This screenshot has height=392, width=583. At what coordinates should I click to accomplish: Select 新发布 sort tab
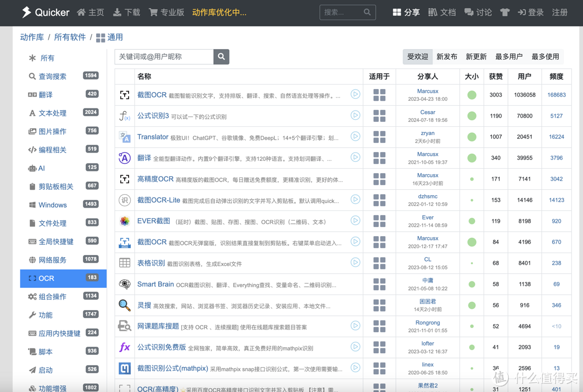pos(446,57)
